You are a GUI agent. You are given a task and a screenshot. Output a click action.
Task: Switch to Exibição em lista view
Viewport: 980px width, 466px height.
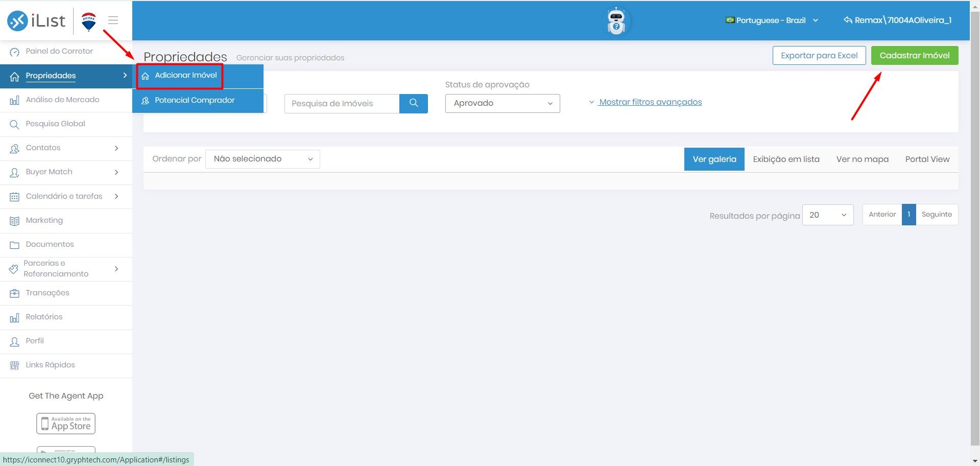point(786,159)
